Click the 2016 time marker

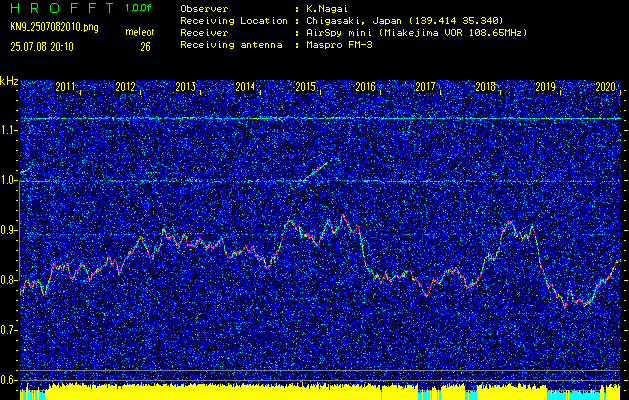pyautogui.click(x=365, y=87)
